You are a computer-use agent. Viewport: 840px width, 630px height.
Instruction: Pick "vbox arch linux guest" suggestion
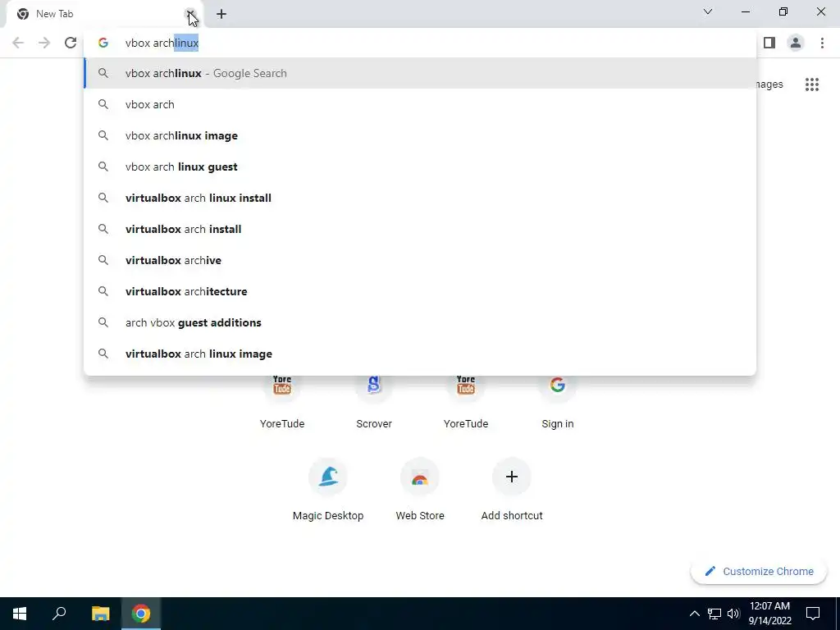420,167
